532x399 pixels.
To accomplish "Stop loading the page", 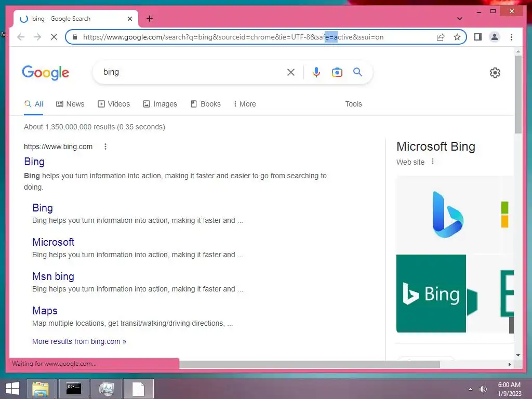I will point(54,37).
